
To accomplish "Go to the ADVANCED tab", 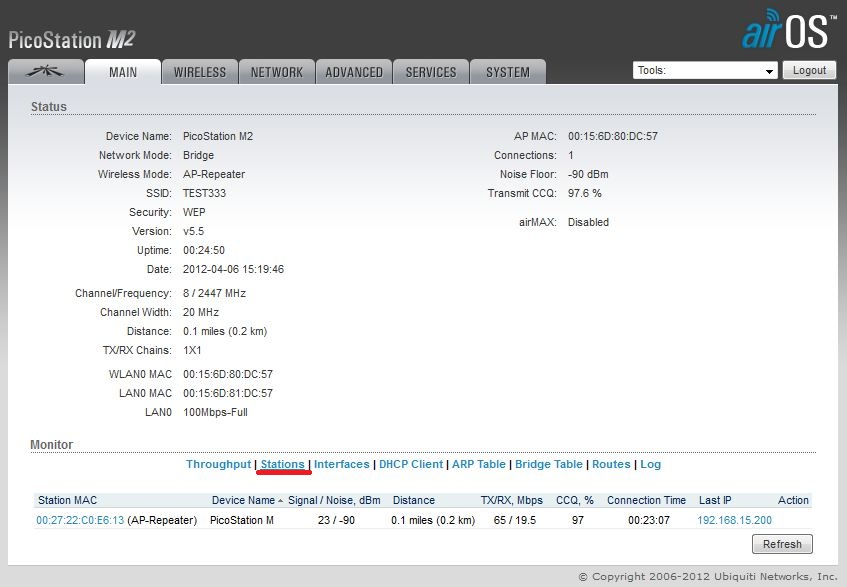I will (354, 72).
